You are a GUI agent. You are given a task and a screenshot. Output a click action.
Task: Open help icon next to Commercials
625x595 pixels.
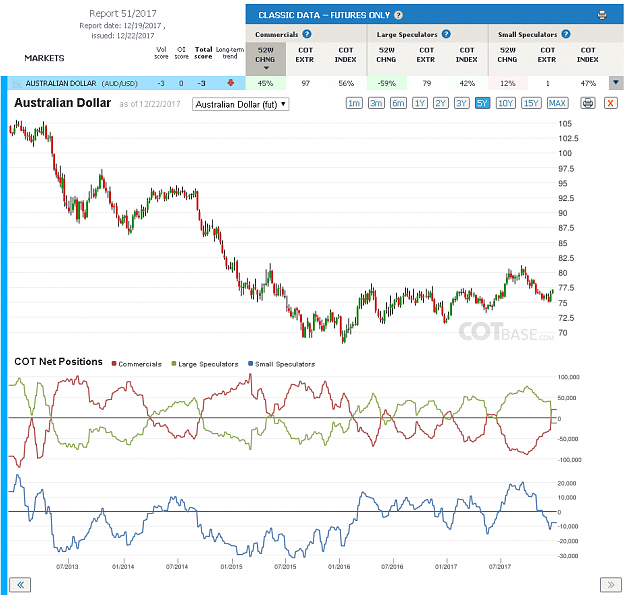[x=307, y=34]
